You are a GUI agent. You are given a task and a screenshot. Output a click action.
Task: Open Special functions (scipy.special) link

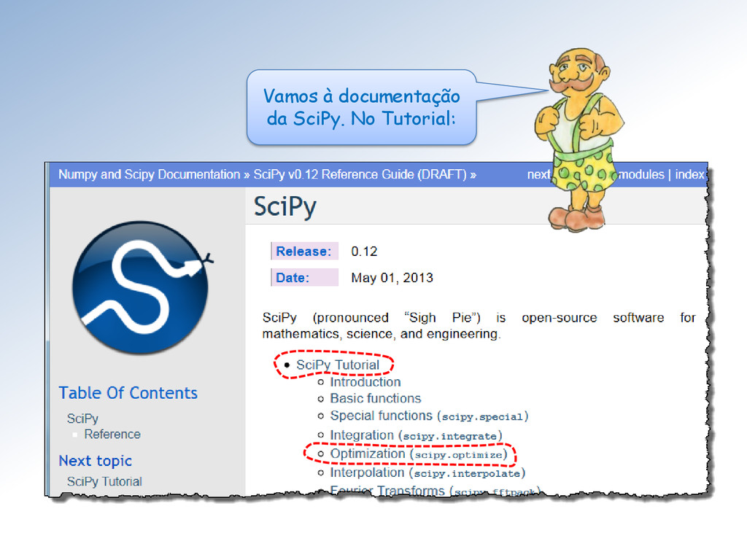[x=429, y=416]
